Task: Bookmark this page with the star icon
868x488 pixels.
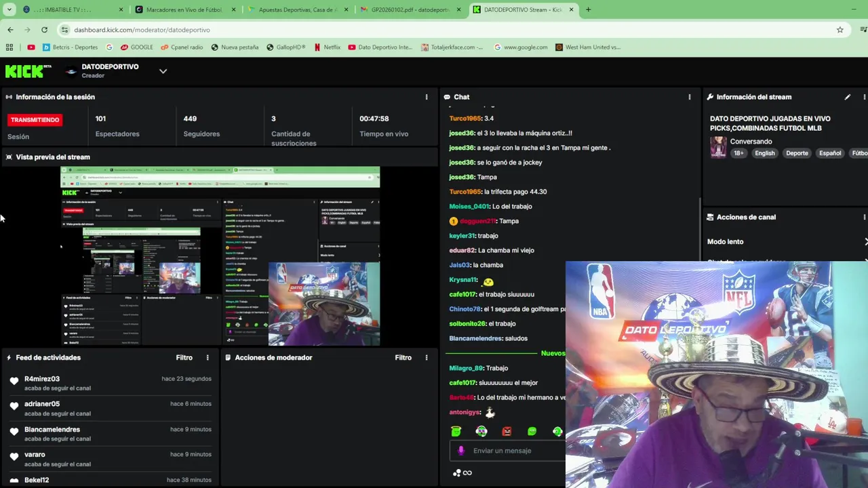Action: coord(840,30)
